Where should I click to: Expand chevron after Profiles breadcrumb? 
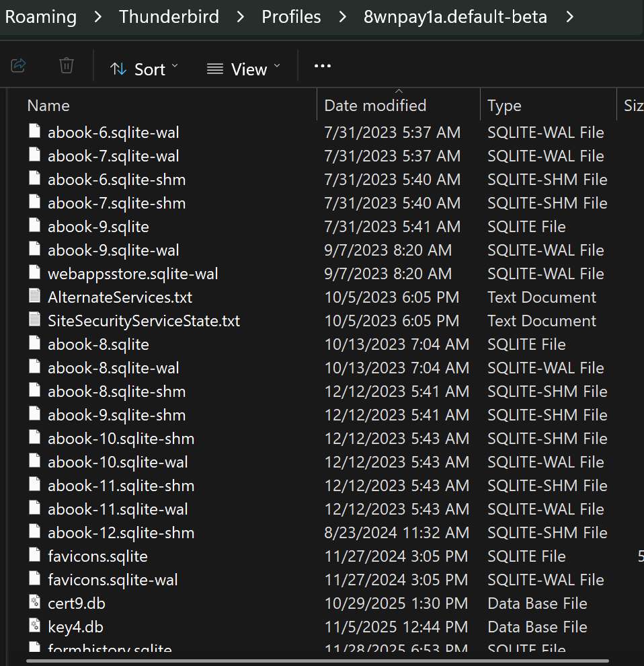342,17
